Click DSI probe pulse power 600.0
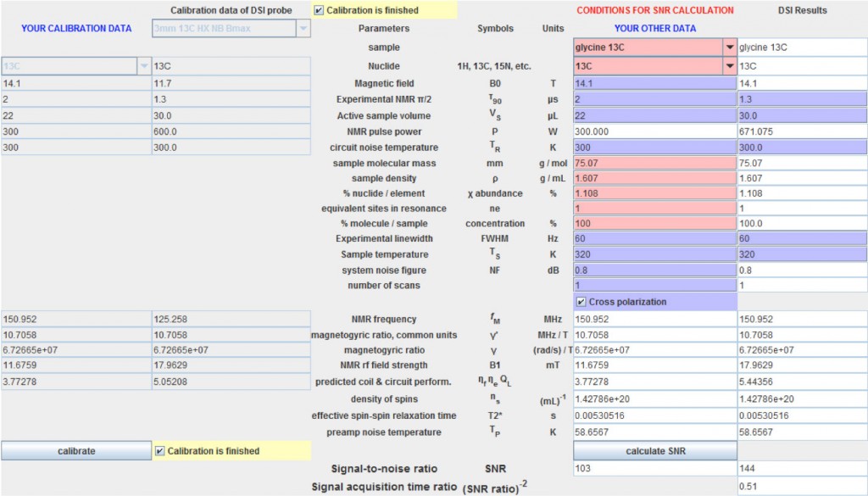This screenshot has height=496, width=868. point(231,131)
